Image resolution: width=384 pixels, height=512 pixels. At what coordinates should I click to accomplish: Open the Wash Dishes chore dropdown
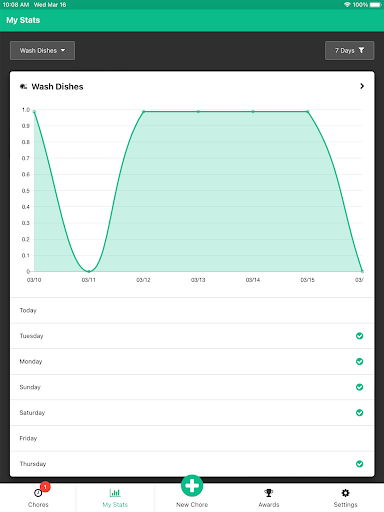coord(42,51)
